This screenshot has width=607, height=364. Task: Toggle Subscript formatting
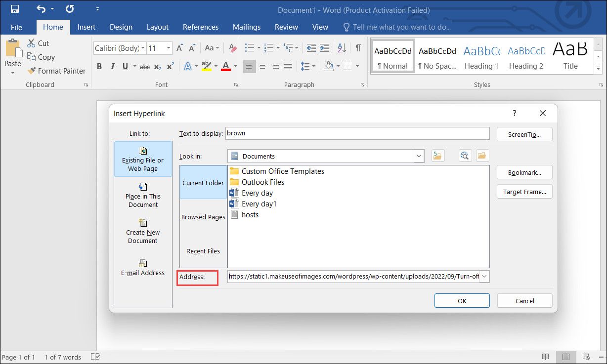coord(158,66)
